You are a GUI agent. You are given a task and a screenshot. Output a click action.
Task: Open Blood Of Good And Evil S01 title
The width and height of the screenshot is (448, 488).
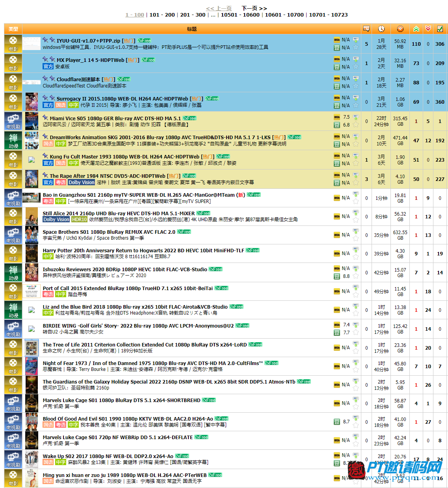click(128, 419)
